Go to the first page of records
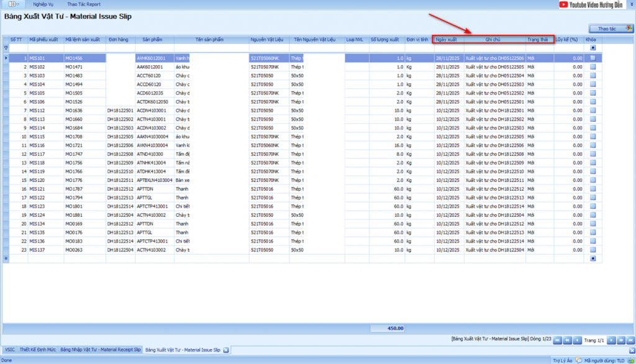 pyautogui.click(x=557, y=340)
